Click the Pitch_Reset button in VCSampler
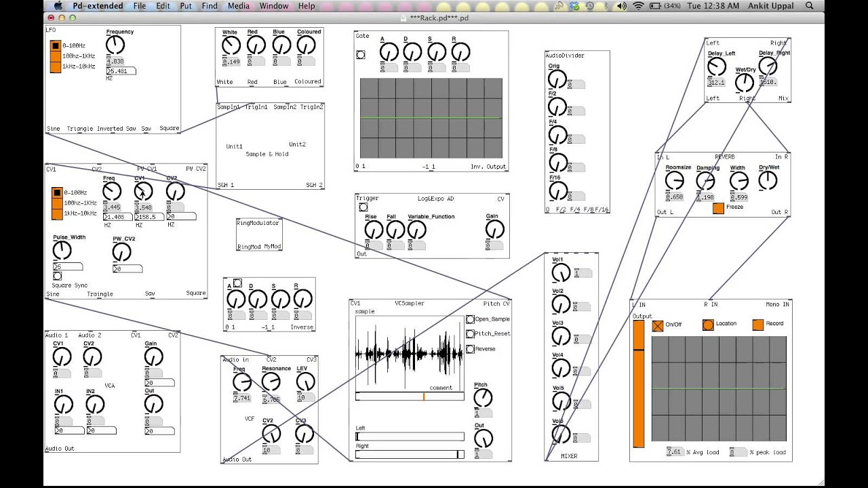Screen dimensions: 868x488 click(470, 334)
